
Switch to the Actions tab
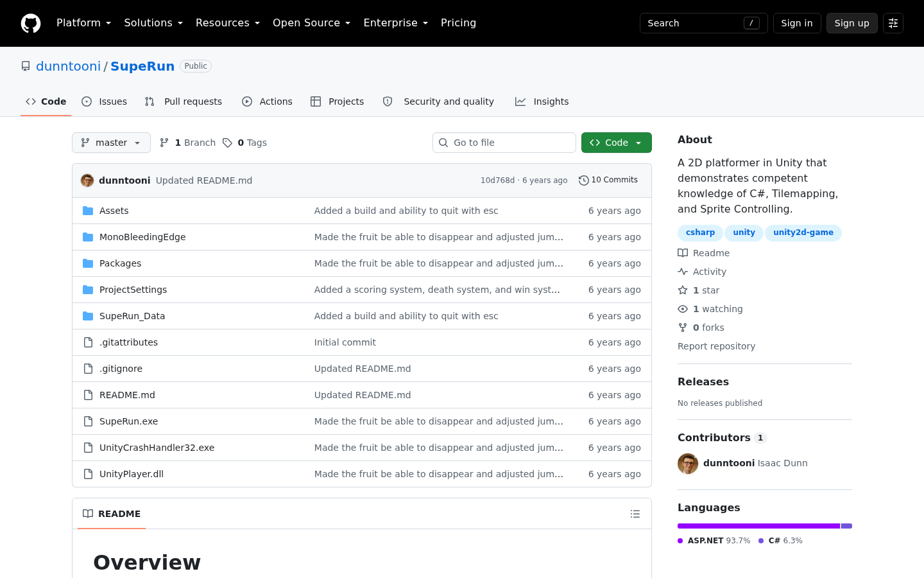[x=267, y=101]
